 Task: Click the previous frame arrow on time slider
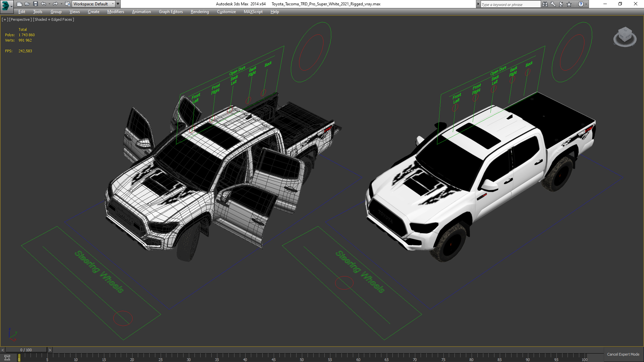point(3,350)
